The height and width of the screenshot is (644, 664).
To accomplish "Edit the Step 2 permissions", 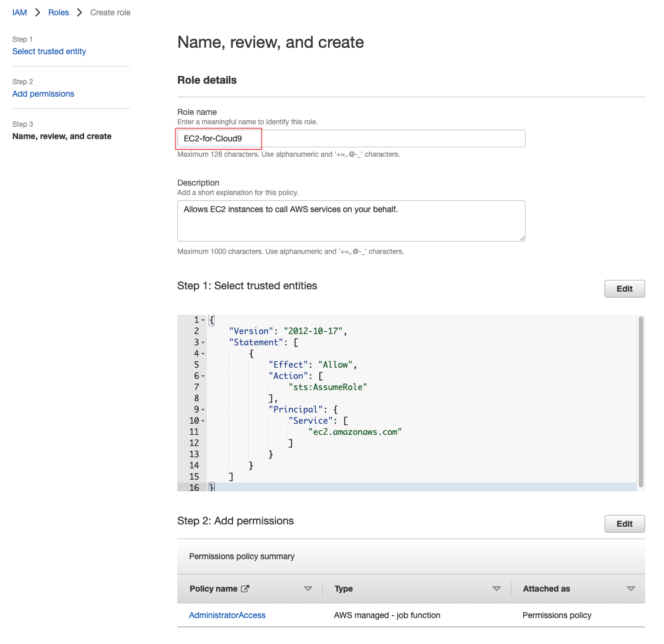I will point(624,524).
